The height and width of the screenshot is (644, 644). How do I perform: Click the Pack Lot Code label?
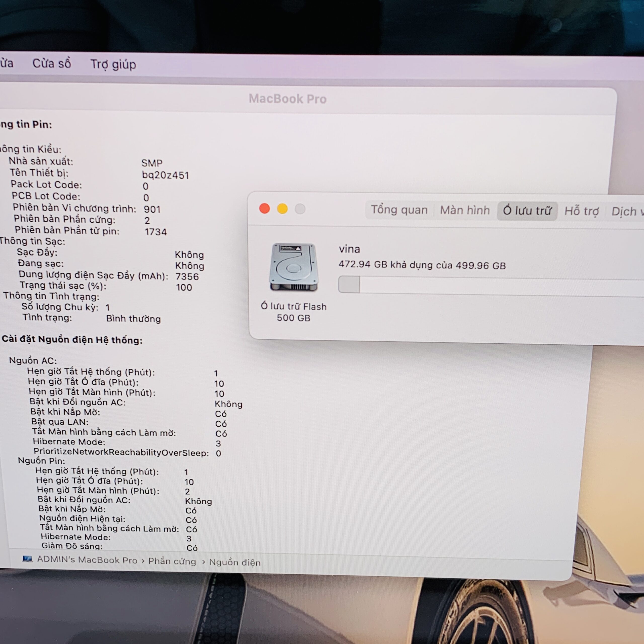[x=46, y=184]
